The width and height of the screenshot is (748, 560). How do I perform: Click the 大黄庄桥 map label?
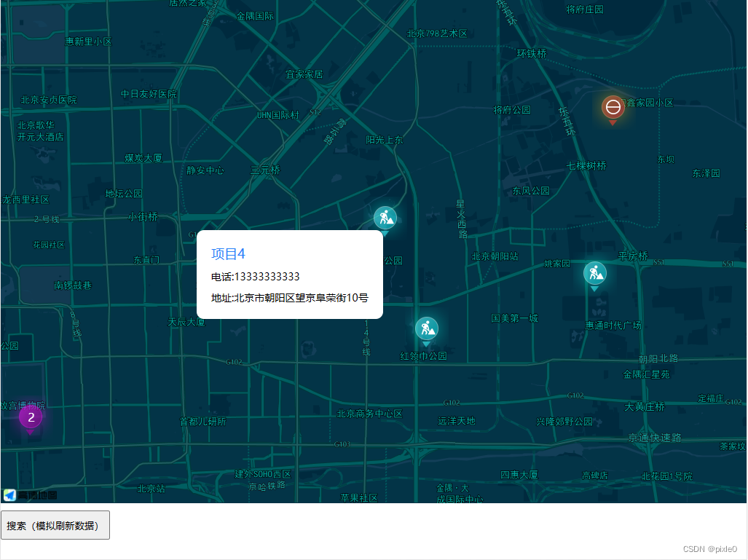644,407
